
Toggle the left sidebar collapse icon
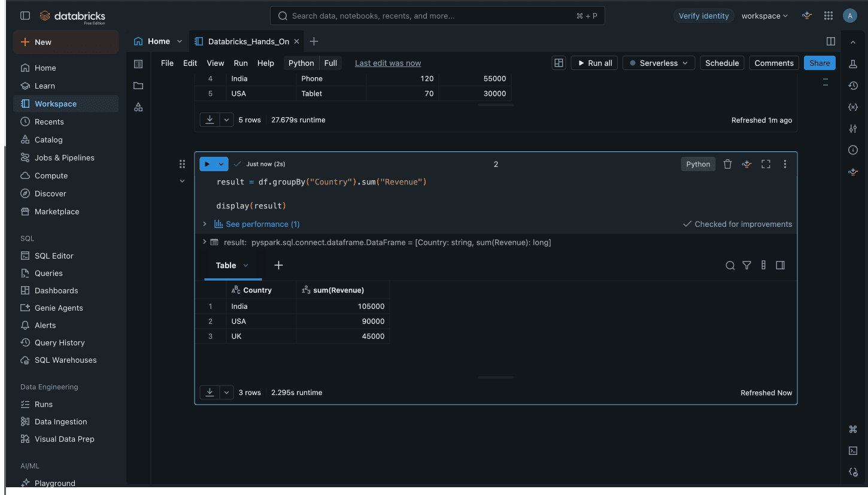click(25, 16)
